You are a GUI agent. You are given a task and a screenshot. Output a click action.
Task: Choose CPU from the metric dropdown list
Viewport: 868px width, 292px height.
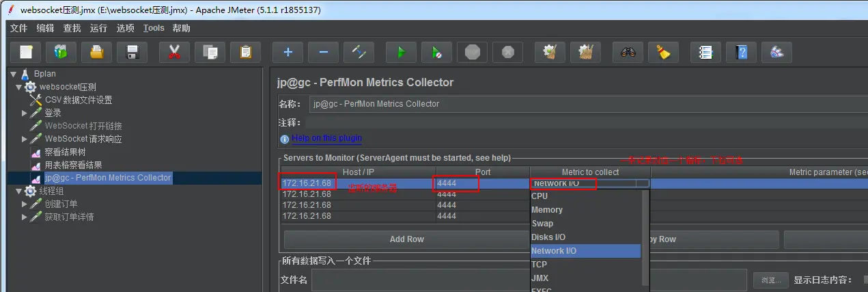[x=585, y=196]
